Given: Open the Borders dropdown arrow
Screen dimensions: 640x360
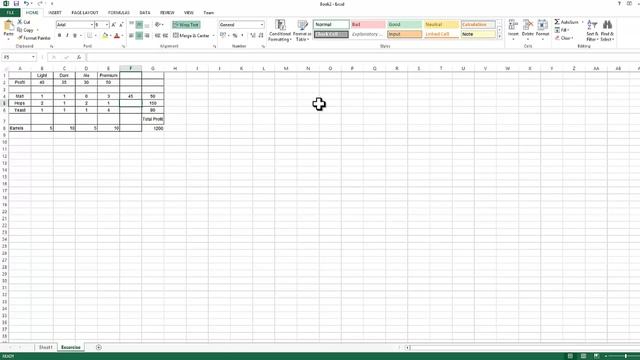Looking at the screenshot, I should [x=96, y=36].
